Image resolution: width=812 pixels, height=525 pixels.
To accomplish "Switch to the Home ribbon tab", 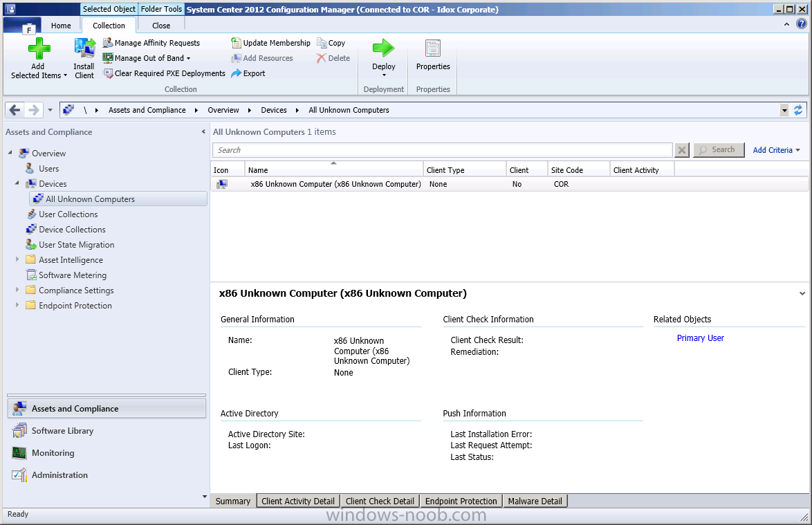I will [x=61, y=26].
